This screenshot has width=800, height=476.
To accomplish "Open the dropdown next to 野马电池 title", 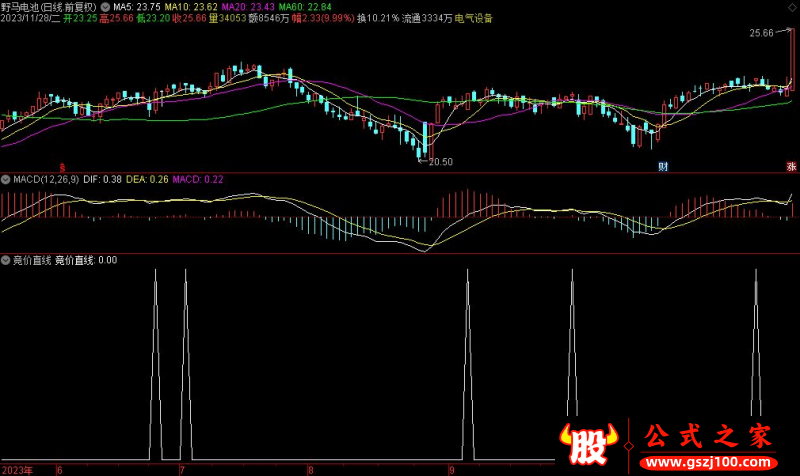I will pyautogui.click(x=105, y=7).
